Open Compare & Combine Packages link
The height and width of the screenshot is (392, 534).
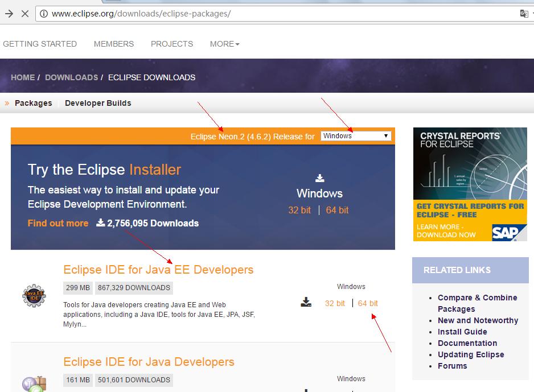click(478, 303)
